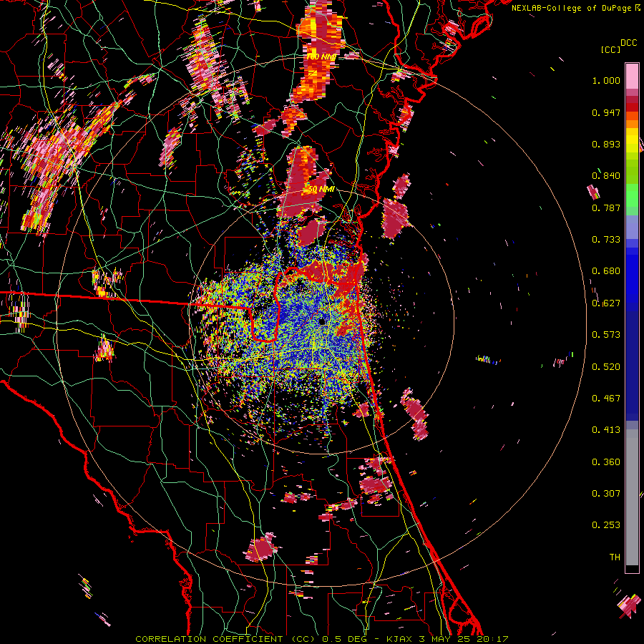Select the 0.413 legend value
Screen dimensions: 644x644
[x=606, y=430]
